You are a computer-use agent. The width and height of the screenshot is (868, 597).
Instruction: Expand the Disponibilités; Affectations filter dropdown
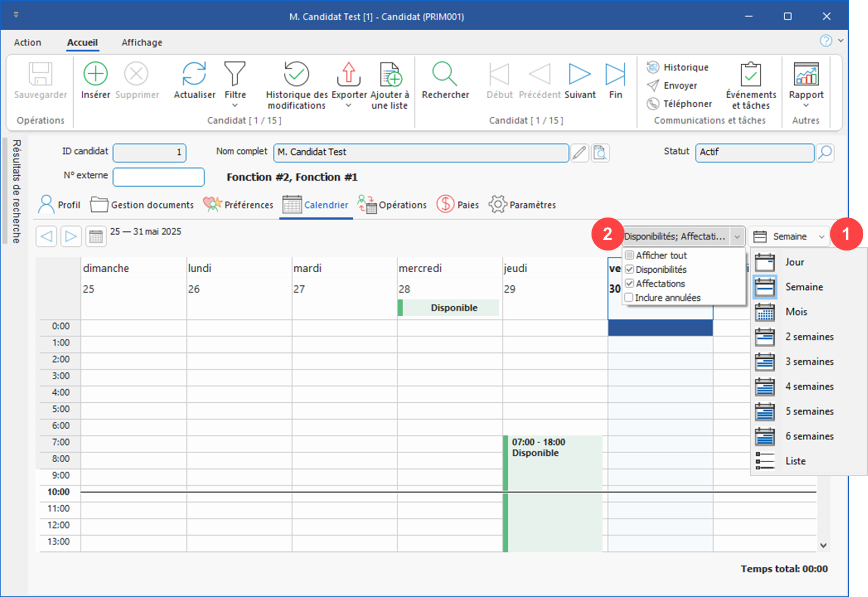737,237
